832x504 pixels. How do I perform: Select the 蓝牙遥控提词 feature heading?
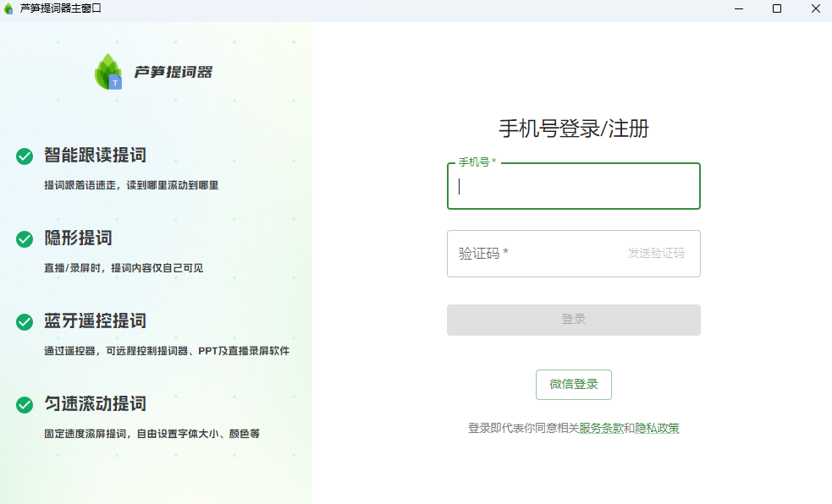(x=95, y=321)
